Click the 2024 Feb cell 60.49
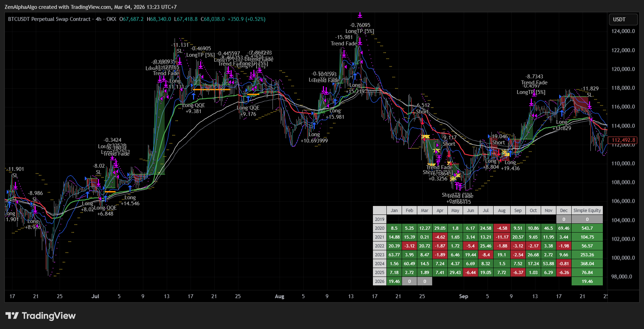 [x=409, y=263]
